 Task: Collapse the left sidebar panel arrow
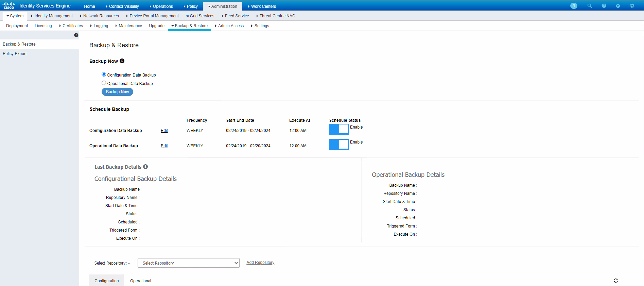(x=76, y=35)
